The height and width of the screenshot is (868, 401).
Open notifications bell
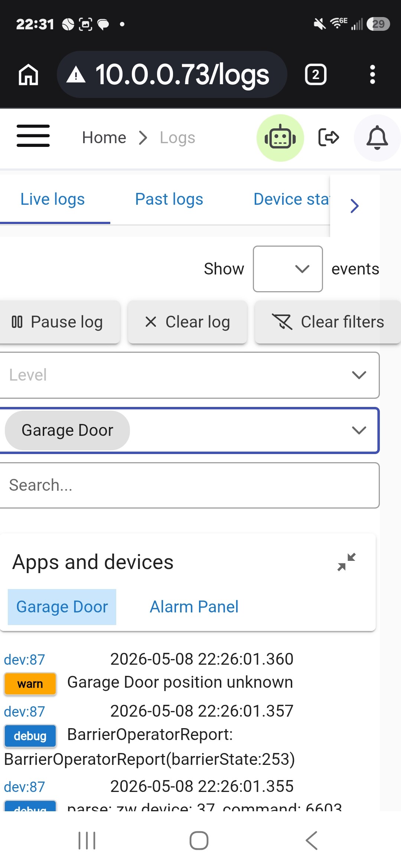[x=377, y=138]
